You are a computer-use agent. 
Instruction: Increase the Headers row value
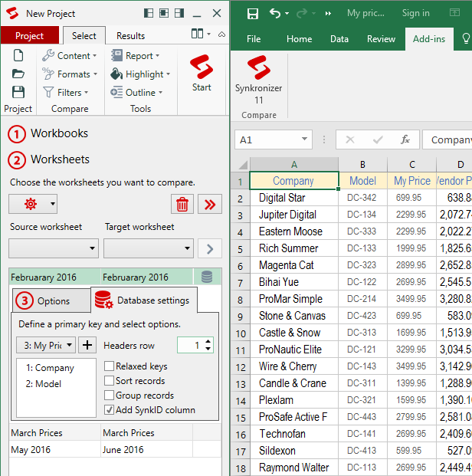coord(208,342)
